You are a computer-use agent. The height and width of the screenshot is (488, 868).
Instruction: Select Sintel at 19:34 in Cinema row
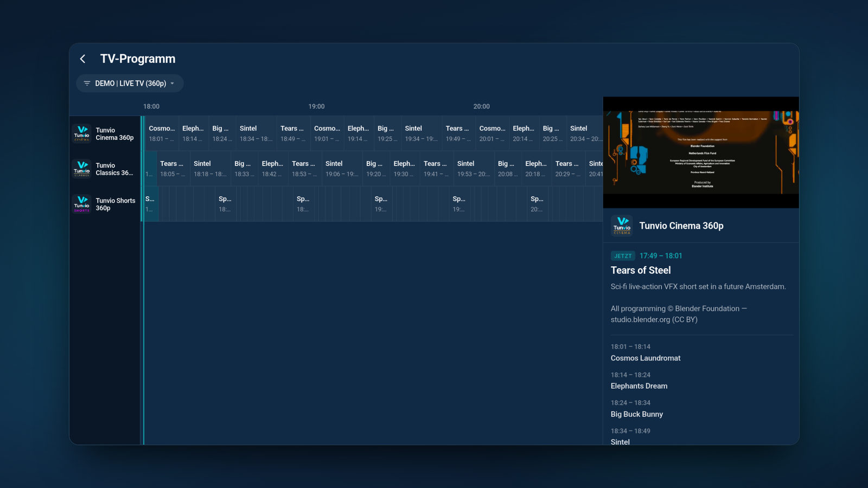(422, 133)
